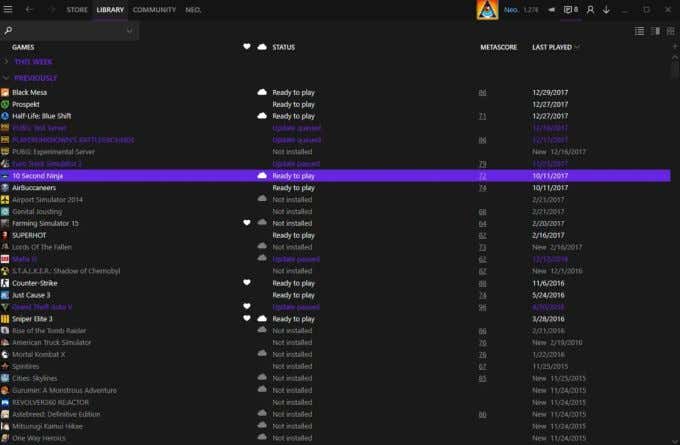The height and width of the screenshot is (445, 680).
Task: Select S.T.A.L.K.E.R.: Shadow of Chernobyl row
Action: click(x=335, y=271)
